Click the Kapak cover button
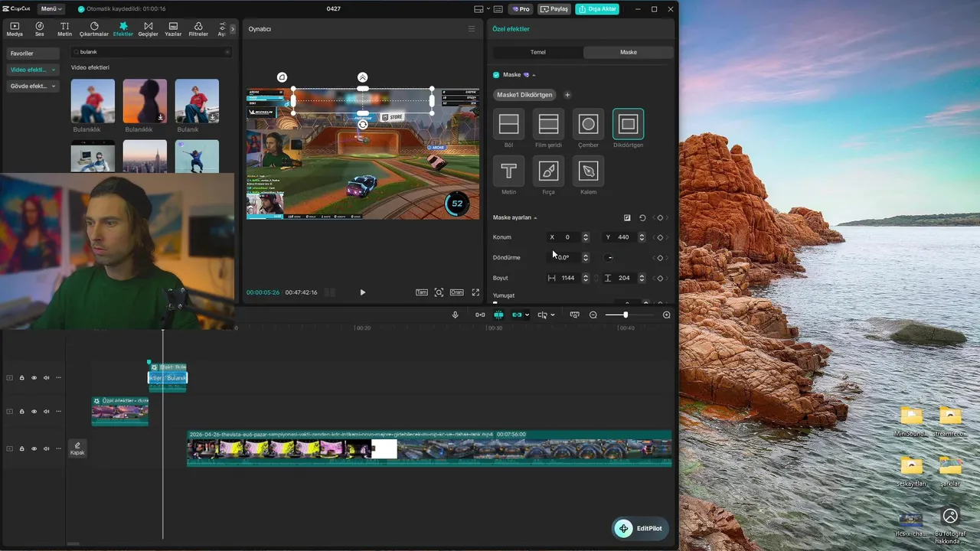The height and width of the screenshot is (551, 980). click(77, 448)
